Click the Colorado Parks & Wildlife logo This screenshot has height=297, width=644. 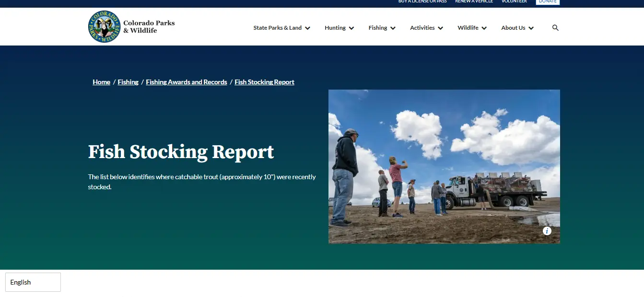(104, 27)
